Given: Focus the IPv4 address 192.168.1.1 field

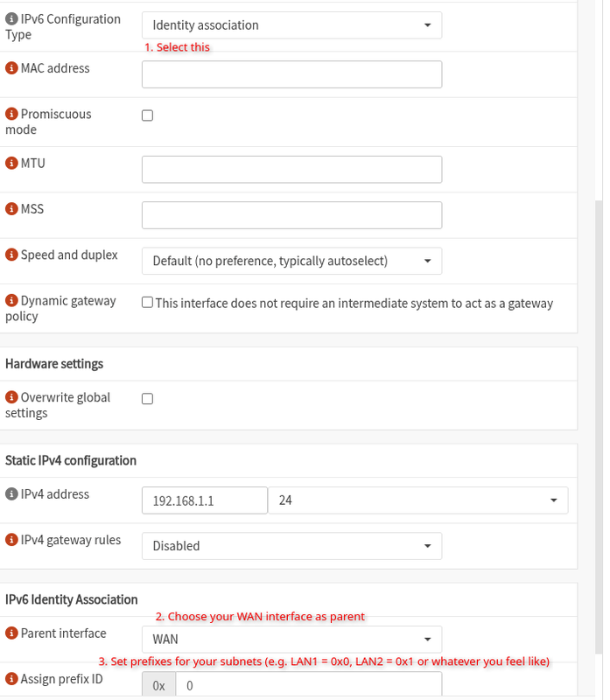Looking at the screenshot, I should click(205, 500).
